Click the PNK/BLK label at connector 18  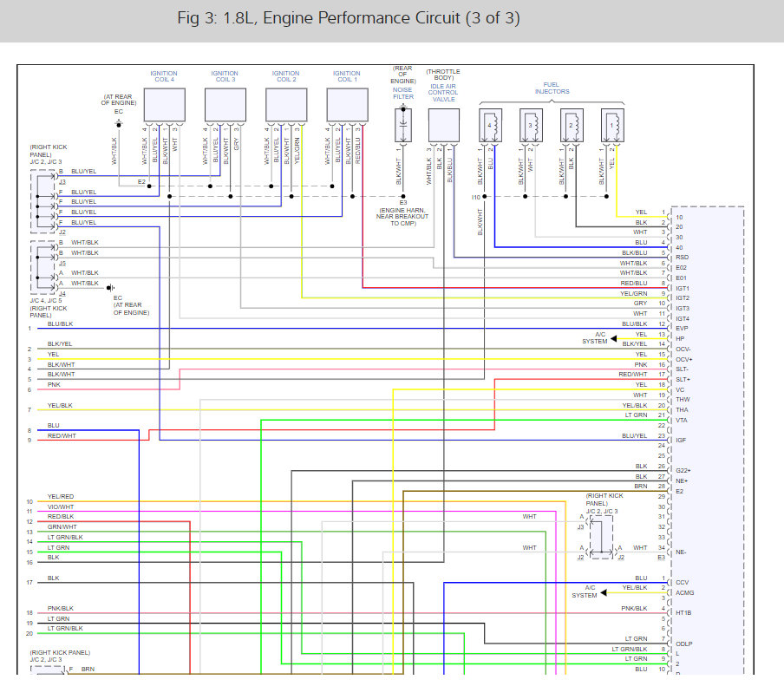61,609
